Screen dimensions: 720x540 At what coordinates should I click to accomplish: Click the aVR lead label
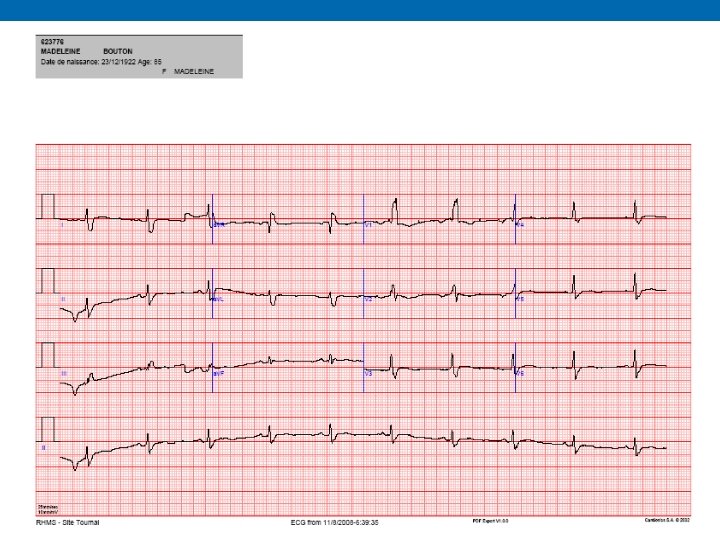coord(219,225)
